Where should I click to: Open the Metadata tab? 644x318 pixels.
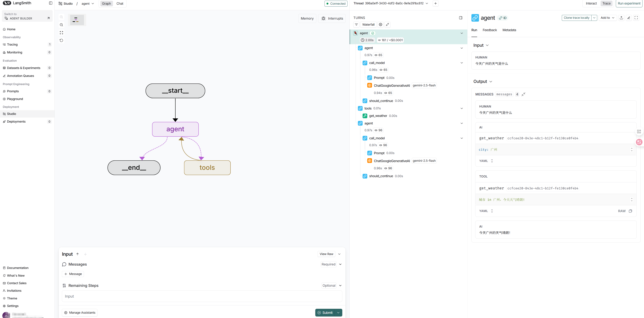[509, 30]
